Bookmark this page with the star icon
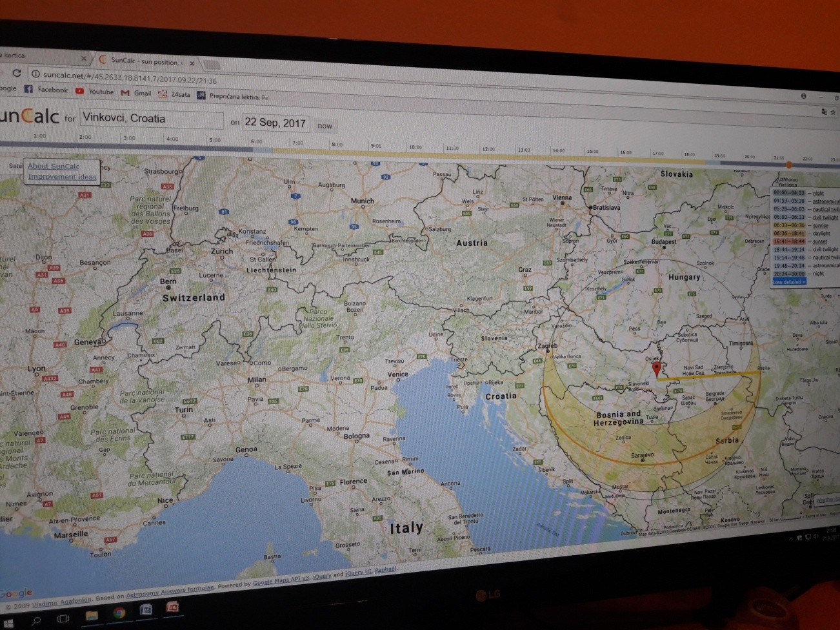840x630 pixels. point(833,112)
